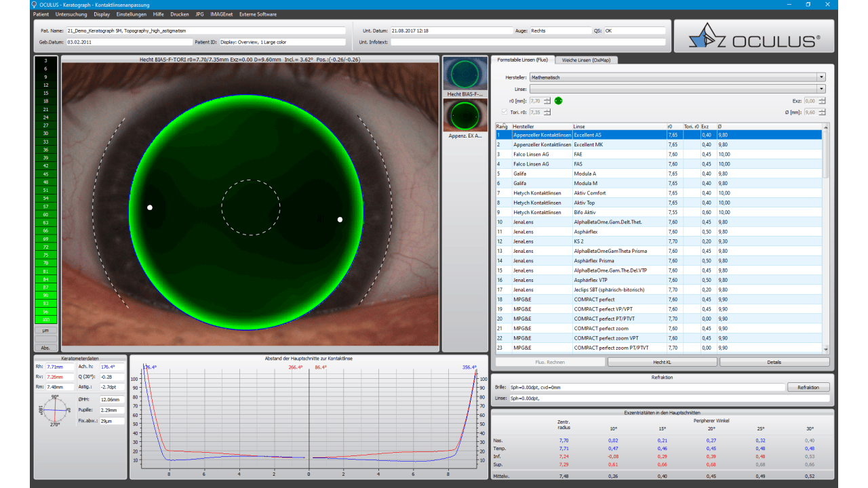This screenshot has width=868, height=488.
Task: Click lens list scrollbar down arrow
Action: click(x=825, y=348)
